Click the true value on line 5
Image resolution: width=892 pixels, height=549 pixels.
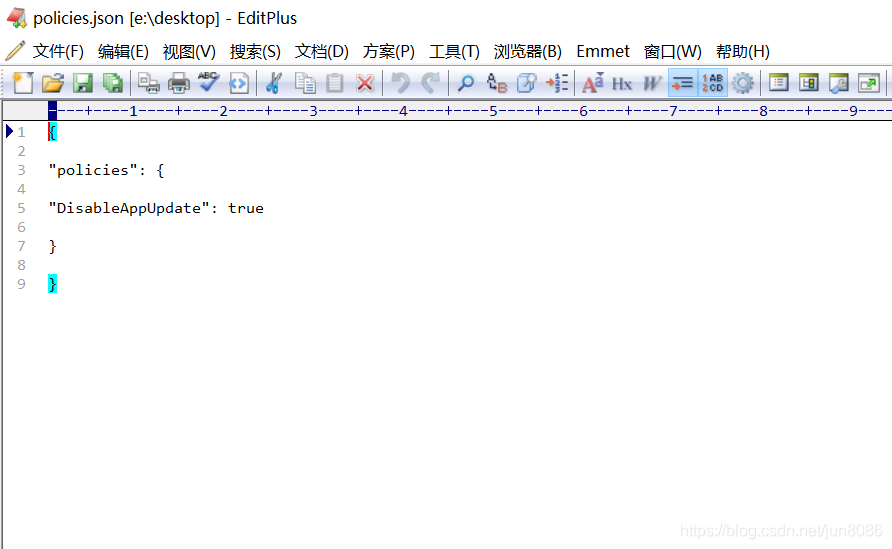click(x=246, y=208)
